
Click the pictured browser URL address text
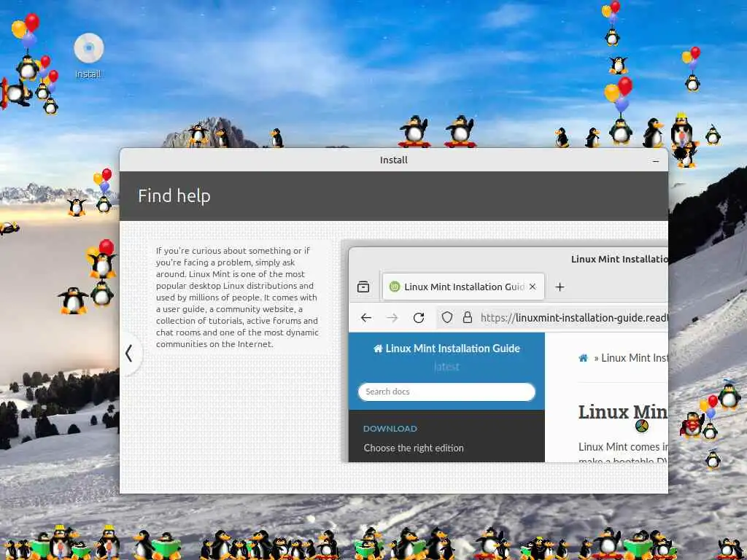click(574, 318)
